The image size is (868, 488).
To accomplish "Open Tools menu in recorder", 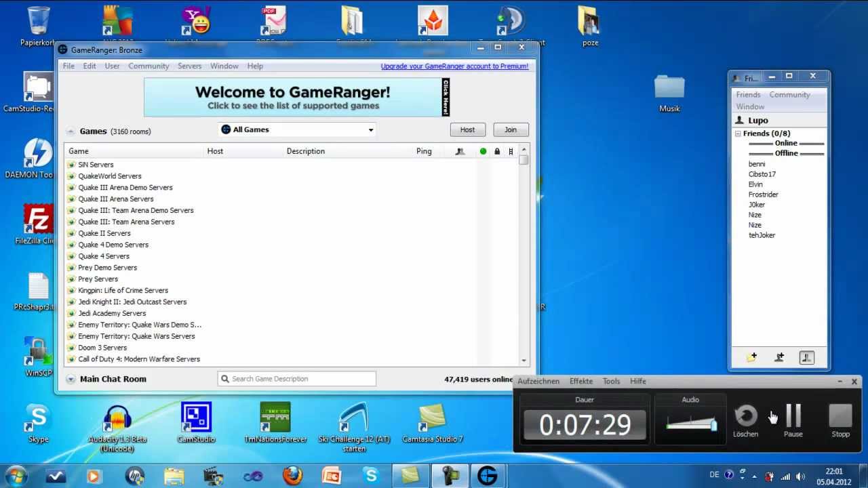I will point(612,382).
